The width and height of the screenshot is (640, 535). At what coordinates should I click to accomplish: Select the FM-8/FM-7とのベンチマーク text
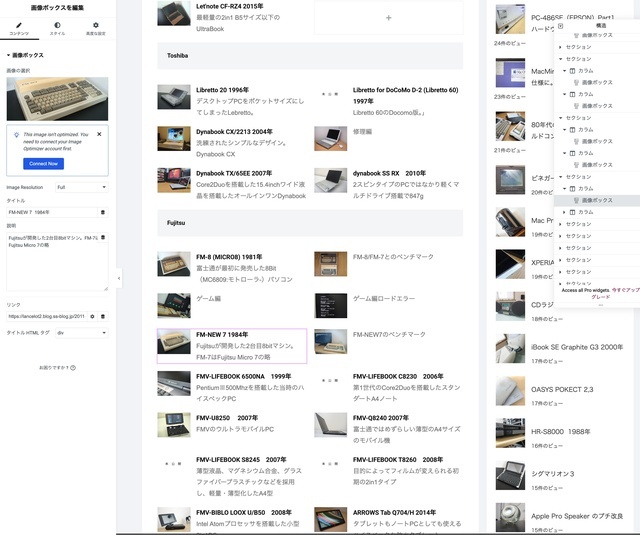[393, 257]
